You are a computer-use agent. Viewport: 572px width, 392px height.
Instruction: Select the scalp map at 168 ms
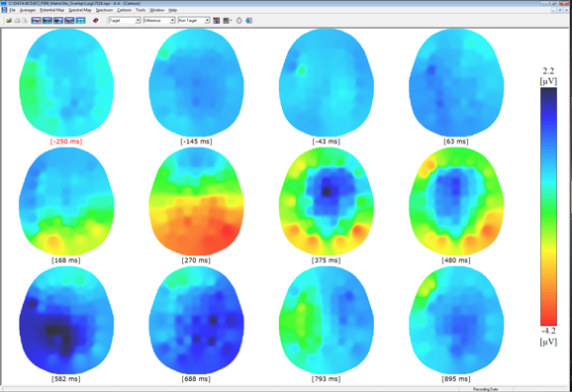click(x=66, y=202)
